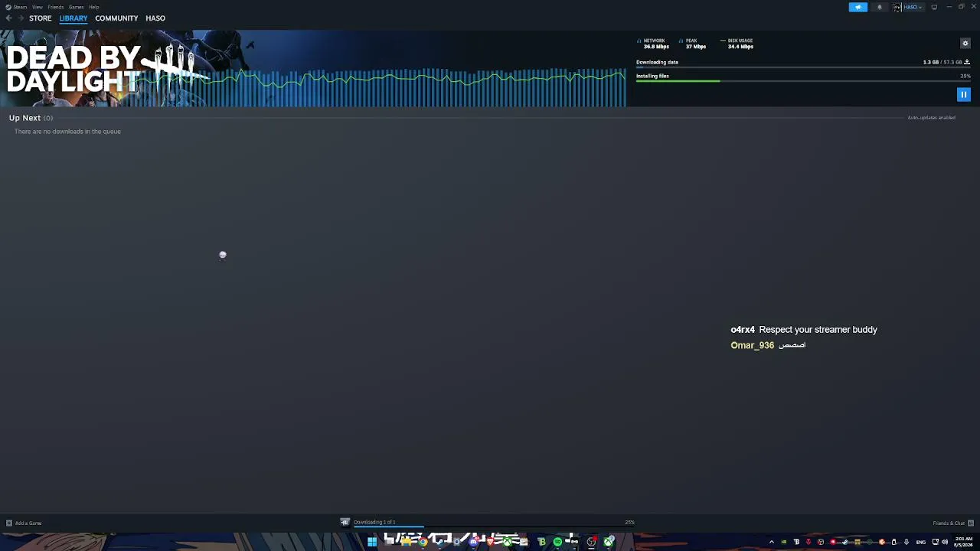Click the Network speed stat
The height and width of the screenshot is (551, 980).
click(x=654, y=44)
